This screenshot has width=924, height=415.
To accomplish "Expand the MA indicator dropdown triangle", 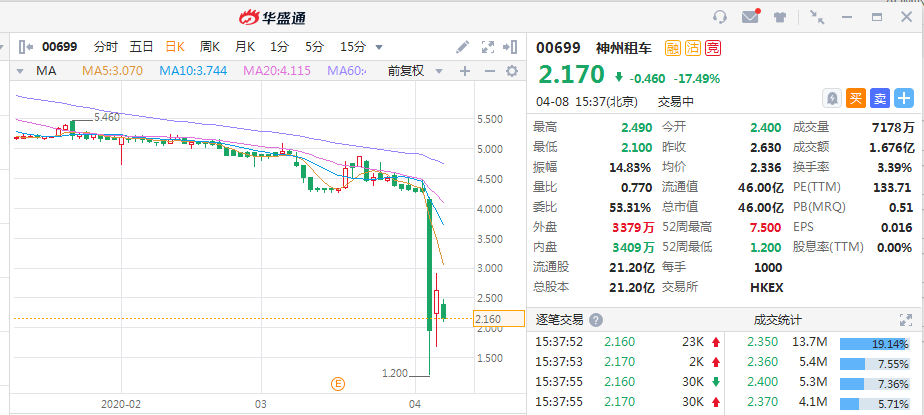I will pos(20,71).
